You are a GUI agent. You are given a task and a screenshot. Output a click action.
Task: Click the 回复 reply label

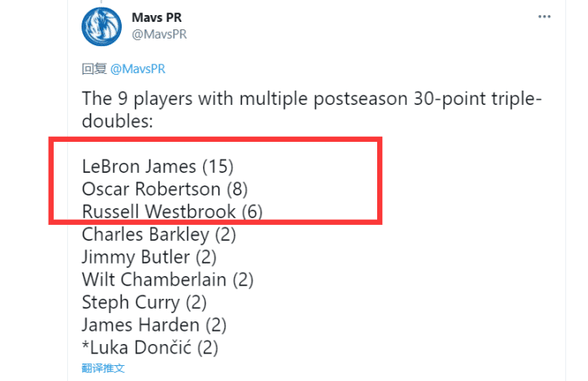point(92,69)
